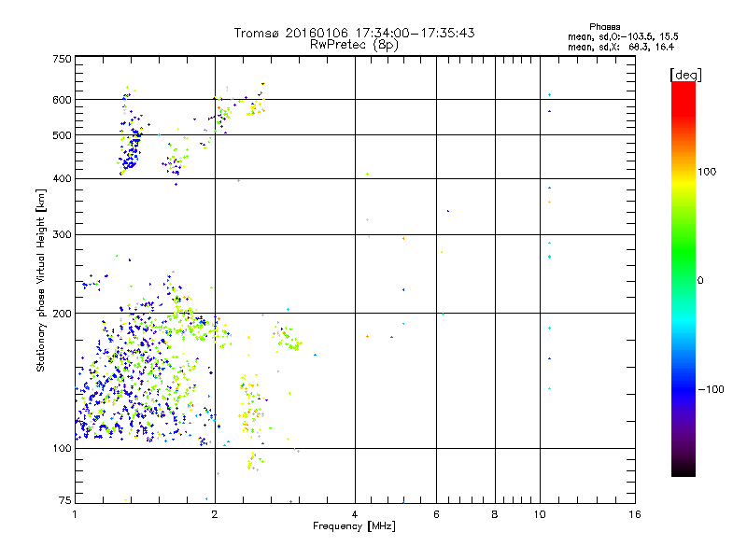Click the '0' colorbar tick label

tap(700, 281)
